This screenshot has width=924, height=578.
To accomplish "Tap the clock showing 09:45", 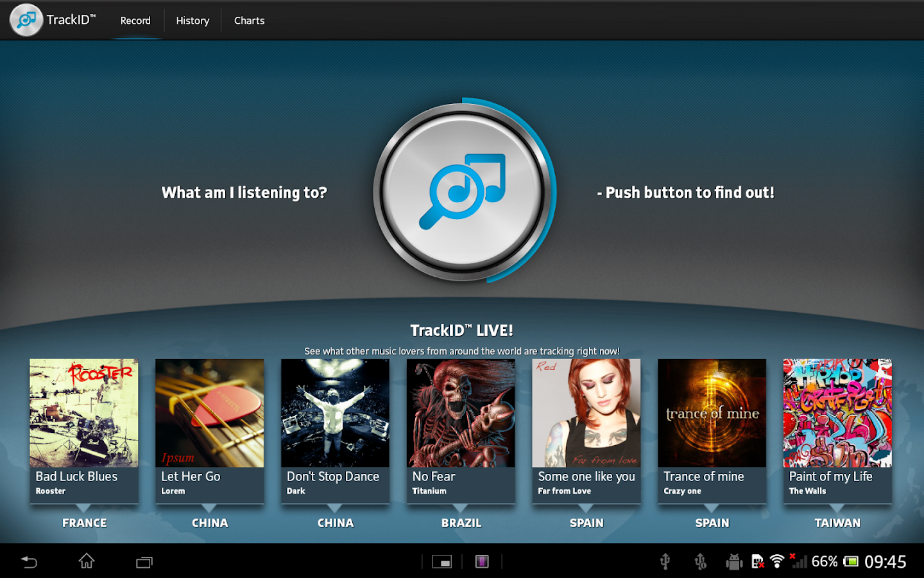I will pyautogui.click(x=887, y=561).
